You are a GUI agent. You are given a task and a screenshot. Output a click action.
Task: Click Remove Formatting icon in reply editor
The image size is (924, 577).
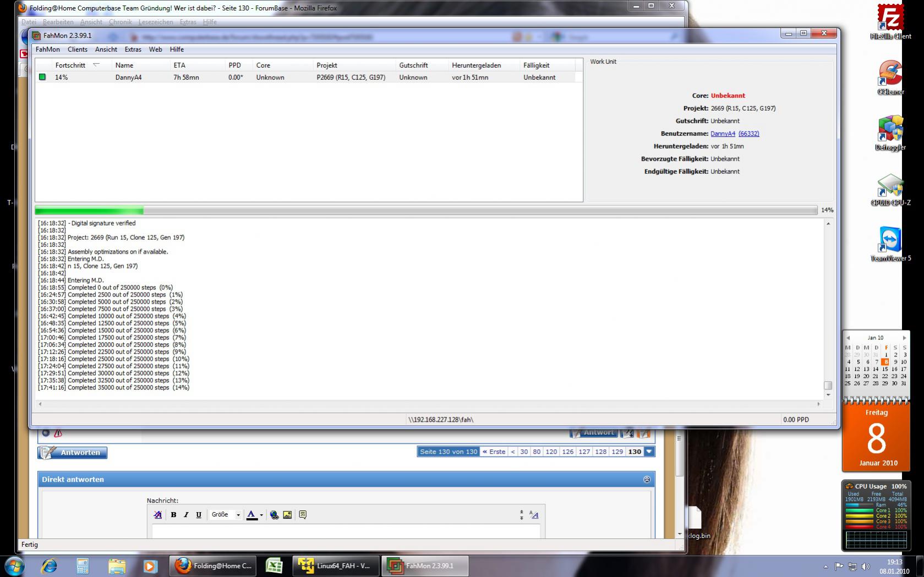(x=158, y=515)
